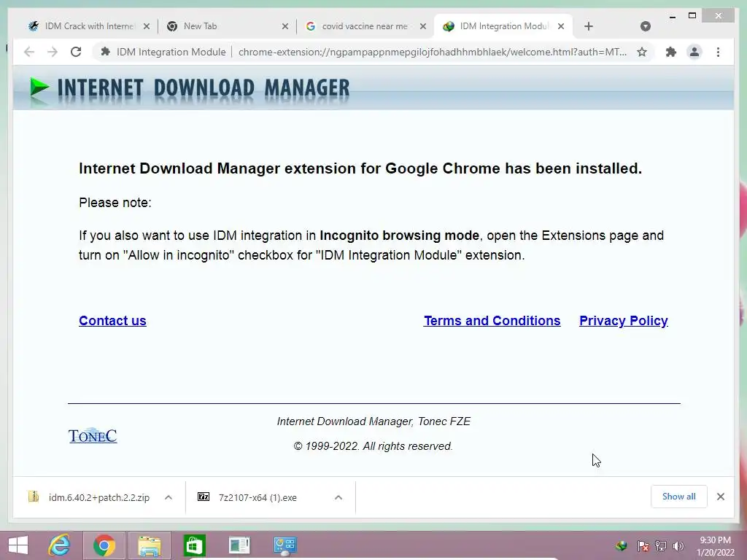Click the 7z icon in downloads bar
Image resolution: width=747 pixels, height=560 pixels.
(204, 497)
